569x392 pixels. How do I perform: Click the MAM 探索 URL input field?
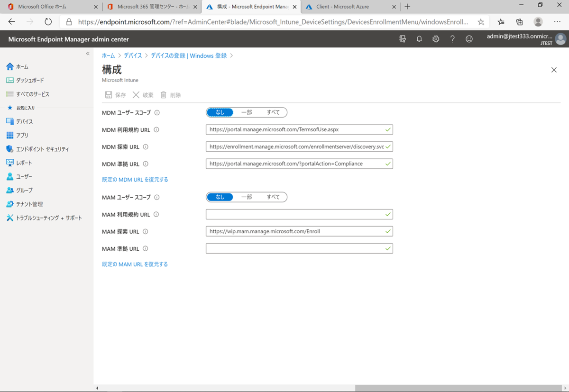pyautogui.click(x=299, y=231)
